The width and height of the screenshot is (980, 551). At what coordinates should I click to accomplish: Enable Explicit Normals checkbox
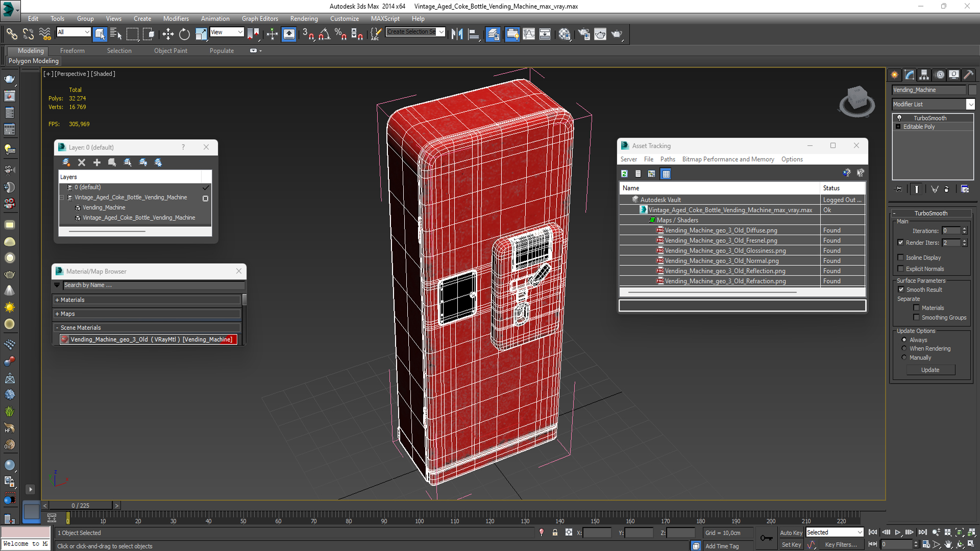900,269
